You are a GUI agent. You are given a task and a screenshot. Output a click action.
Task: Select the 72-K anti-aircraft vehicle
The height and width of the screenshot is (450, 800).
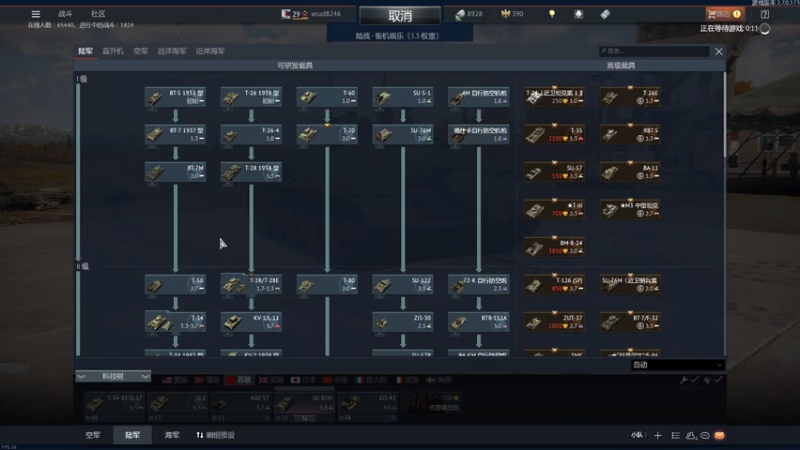point(479,285)
